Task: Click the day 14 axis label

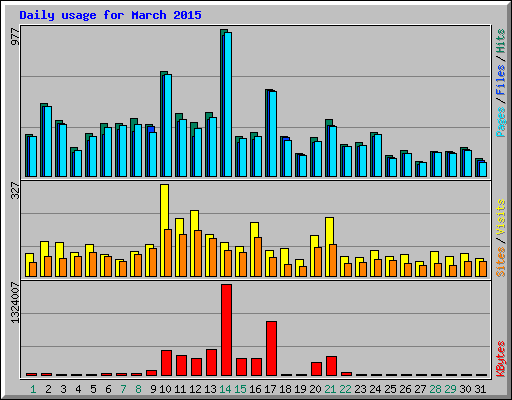Action: pos(225,389)
